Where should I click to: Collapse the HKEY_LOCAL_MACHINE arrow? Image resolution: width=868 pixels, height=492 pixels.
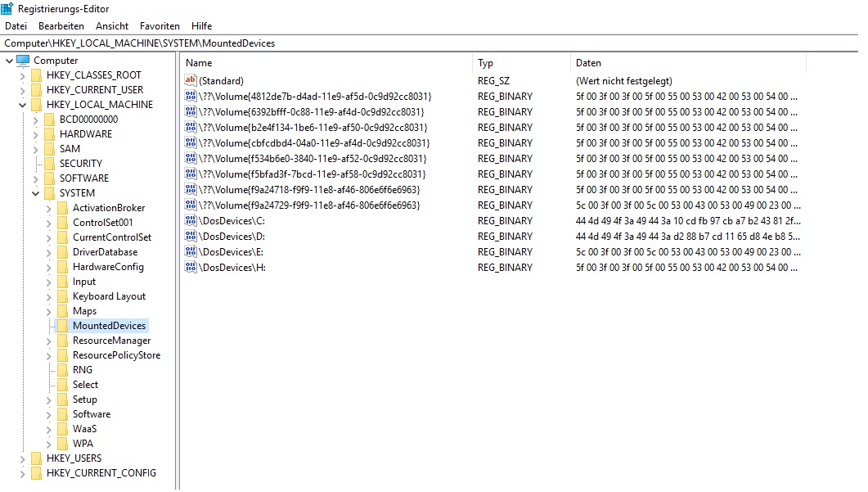click(x=22, y=105)
